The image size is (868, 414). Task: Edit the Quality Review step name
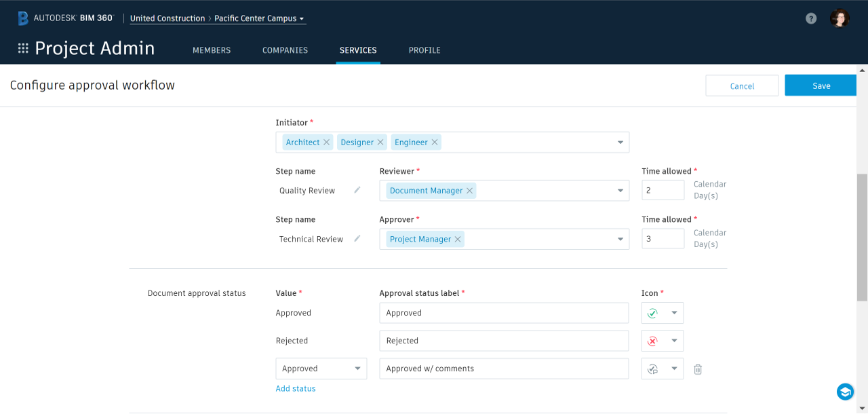pos(357,190)
